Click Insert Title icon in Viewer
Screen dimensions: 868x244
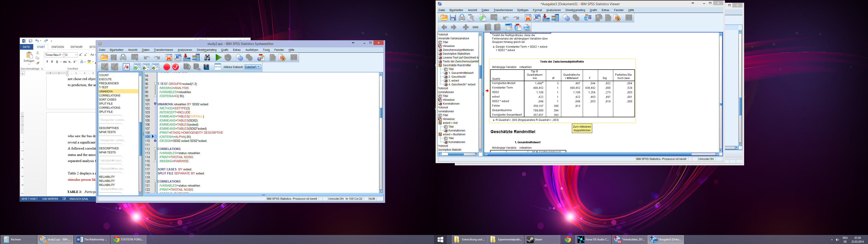pos(518,27)
